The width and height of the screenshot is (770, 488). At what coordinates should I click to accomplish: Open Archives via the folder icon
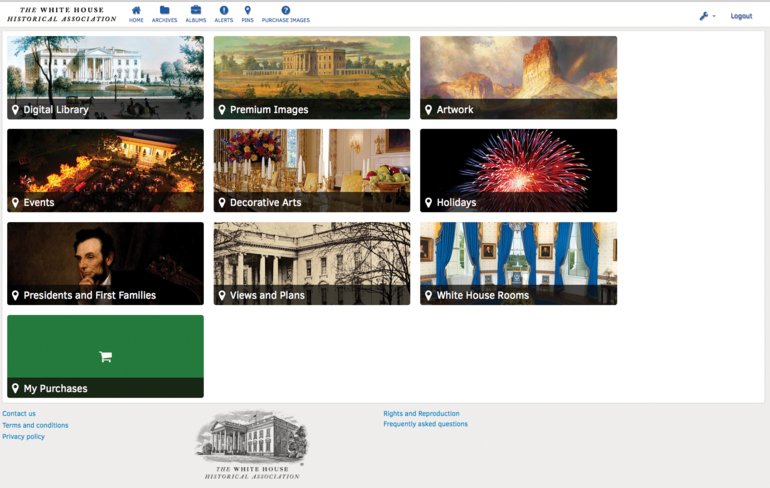[165, 10]
